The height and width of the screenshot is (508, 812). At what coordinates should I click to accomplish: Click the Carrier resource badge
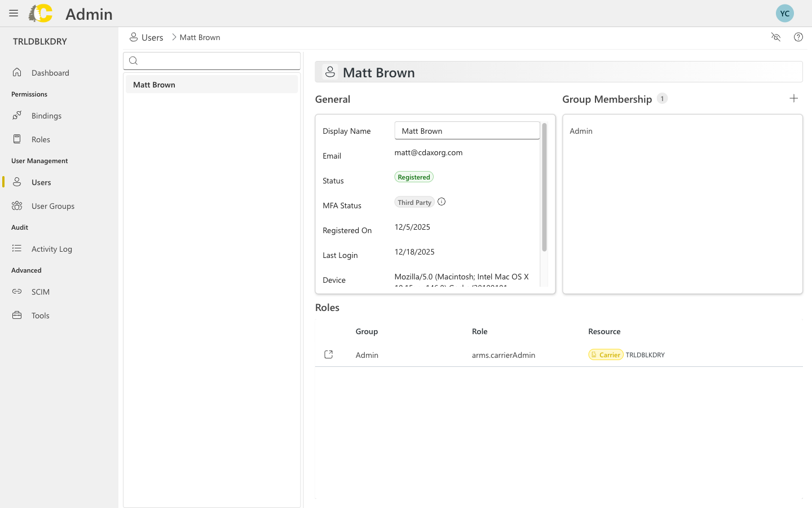pyautogui.click(x=606, y=354)
